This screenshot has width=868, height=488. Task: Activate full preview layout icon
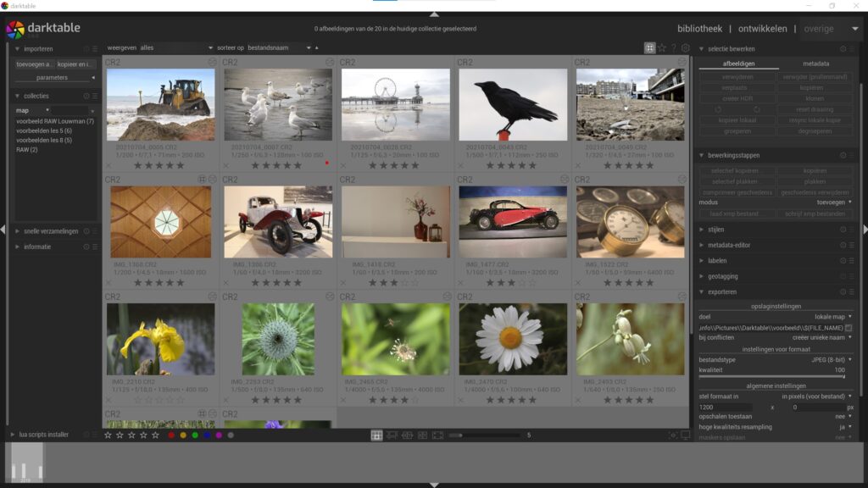tap(437, 435)
